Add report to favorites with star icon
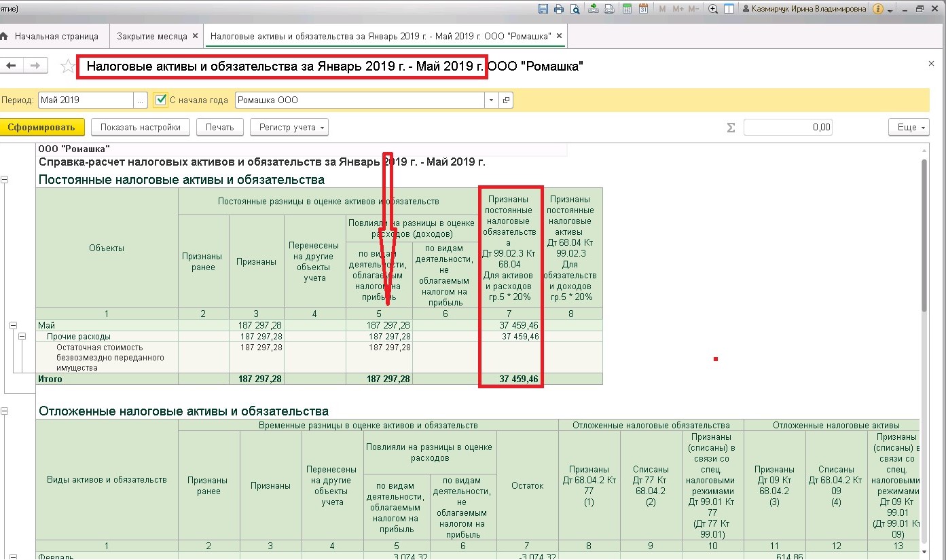 point(68,66)
